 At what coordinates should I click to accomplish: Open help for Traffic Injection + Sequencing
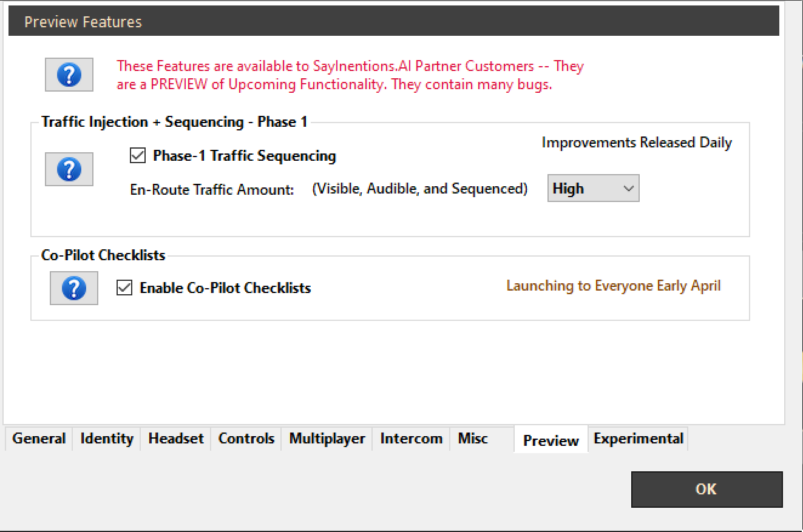(69, 169)
